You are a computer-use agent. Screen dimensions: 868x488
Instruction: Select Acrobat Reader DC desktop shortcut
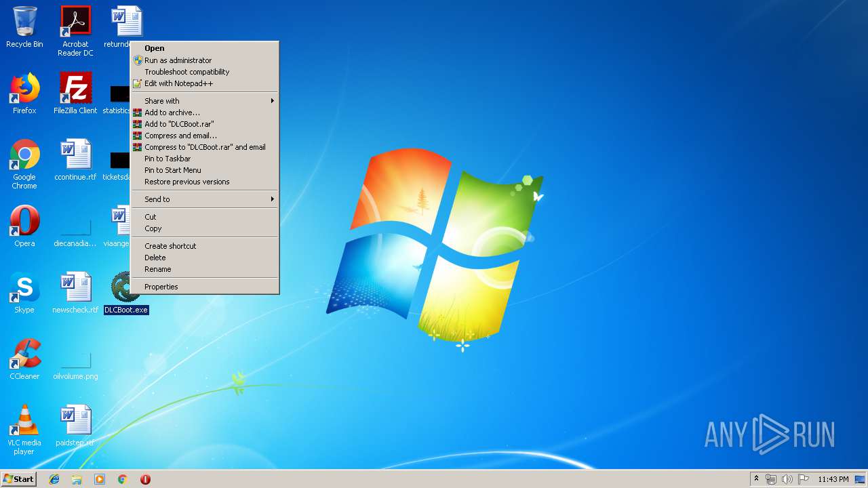point(75,31)
